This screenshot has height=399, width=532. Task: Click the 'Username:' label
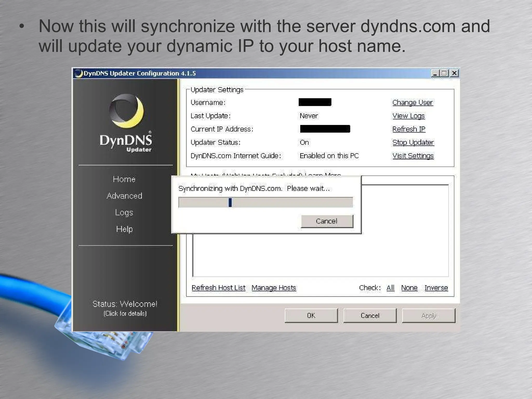click(x=208, y=103)
